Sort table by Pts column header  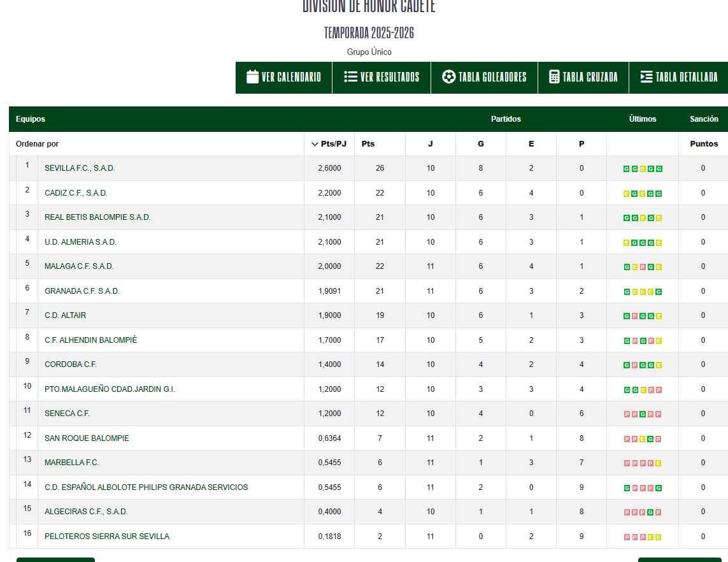click(368, 144)
